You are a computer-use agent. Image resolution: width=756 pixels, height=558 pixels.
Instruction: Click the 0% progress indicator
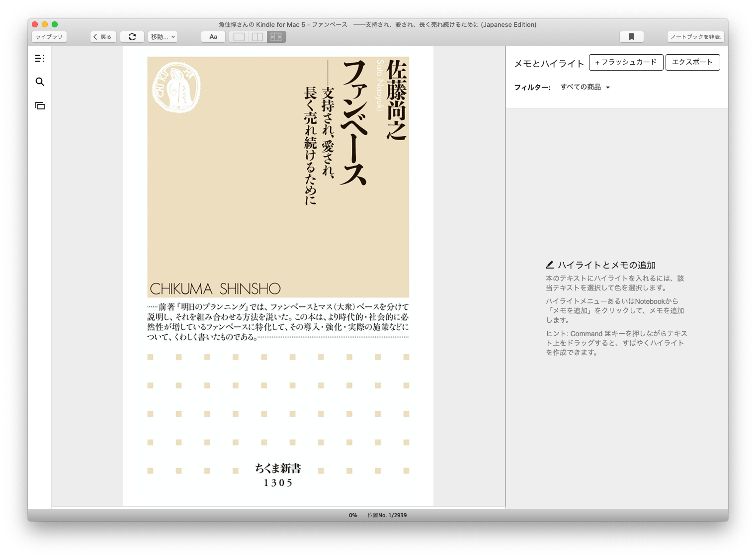(x=353, y=515)
